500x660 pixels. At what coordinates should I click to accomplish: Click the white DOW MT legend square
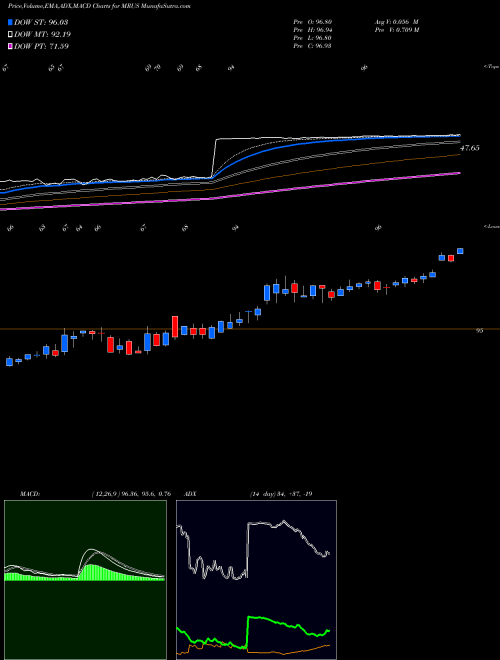pos(10,35)
